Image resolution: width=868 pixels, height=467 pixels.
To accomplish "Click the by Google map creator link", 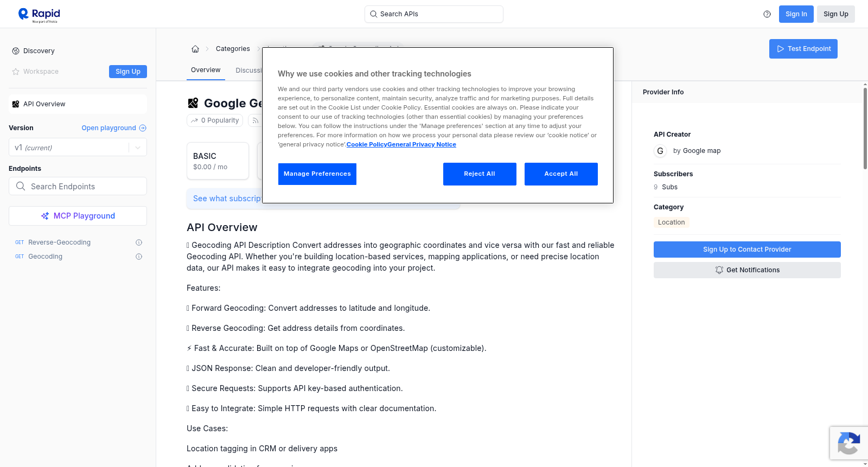I will (697, 151).
